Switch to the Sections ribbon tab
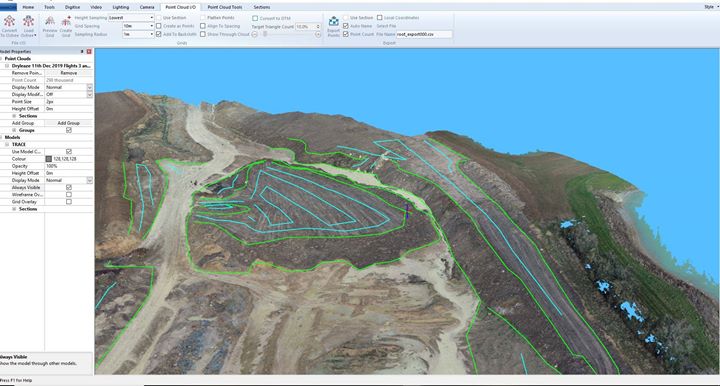 (x=262, y=7)
